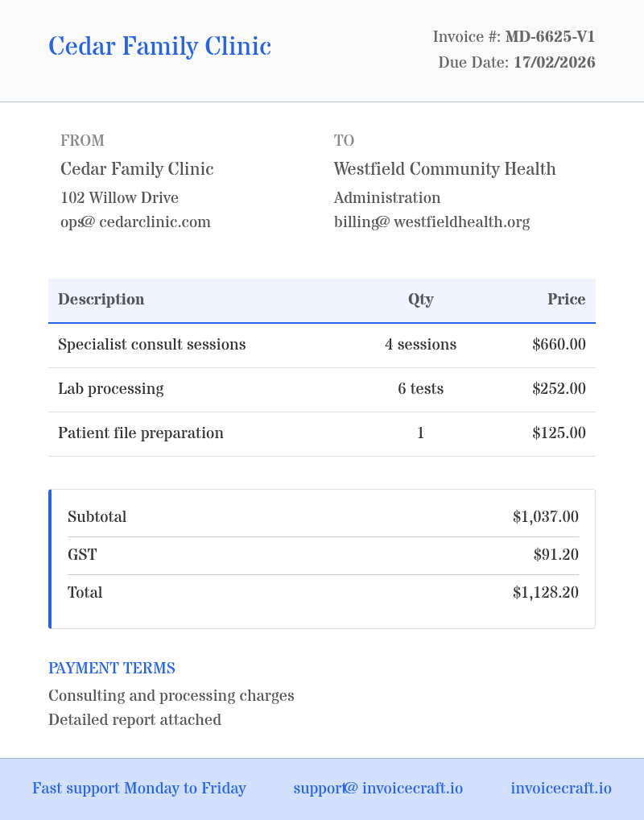Click the sender name Cedar Family Clinic
644x820 pixels.
(x=137, y=169)
